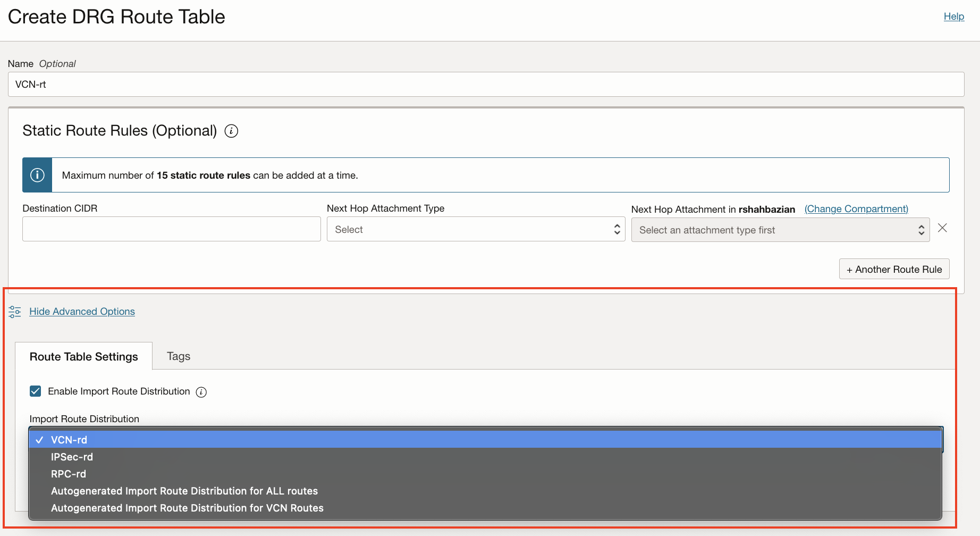Switch to the Tags tab
This screenshot has height=536, width=980.
[178, 356]
